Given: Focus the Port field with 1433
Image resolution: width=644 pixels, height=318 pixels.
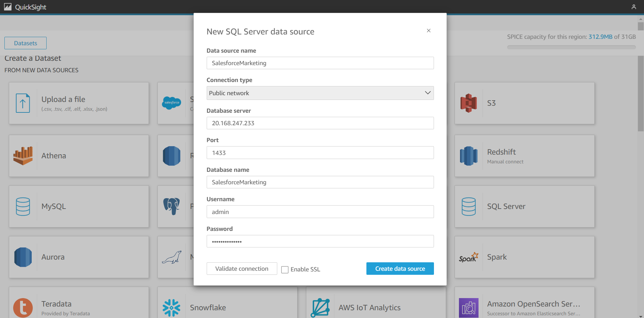Looking at the screenshot, I should [320, 153].
